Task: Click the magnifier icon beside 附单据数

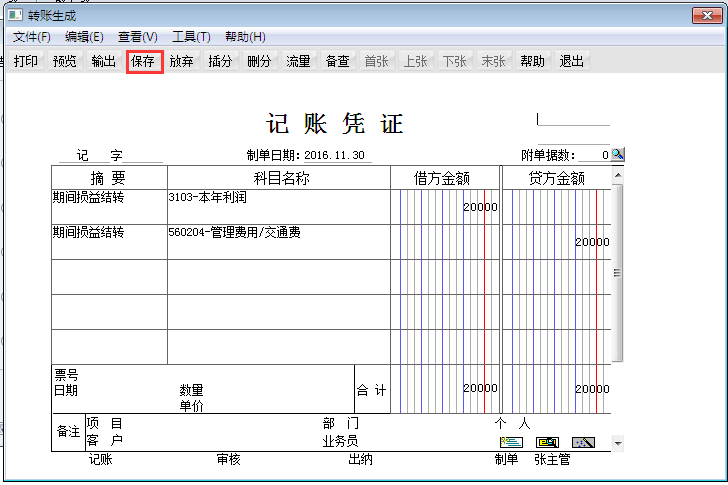Action: (617, 155)
